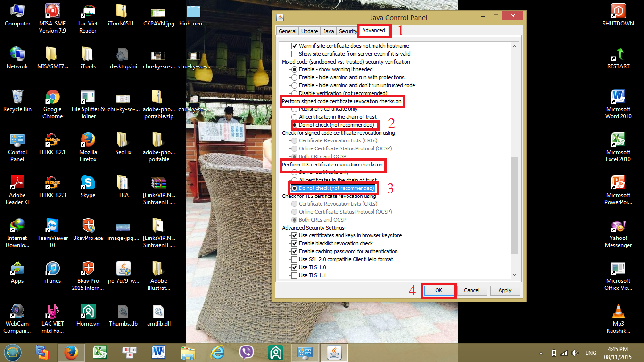The image size is (644, 362).
Task: Switch to the Security tab
Action: (x=348, y=31)
